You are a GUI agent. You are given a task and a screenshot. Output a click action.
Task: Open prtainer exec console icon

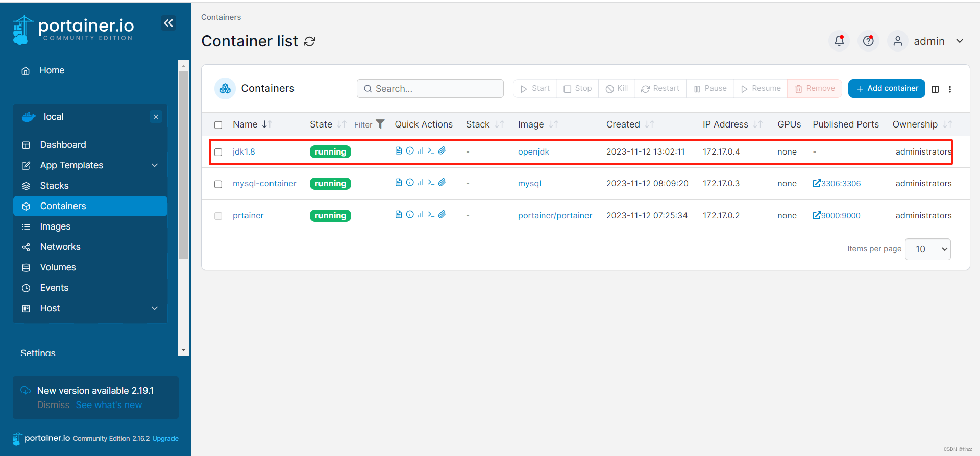point(431,214)
